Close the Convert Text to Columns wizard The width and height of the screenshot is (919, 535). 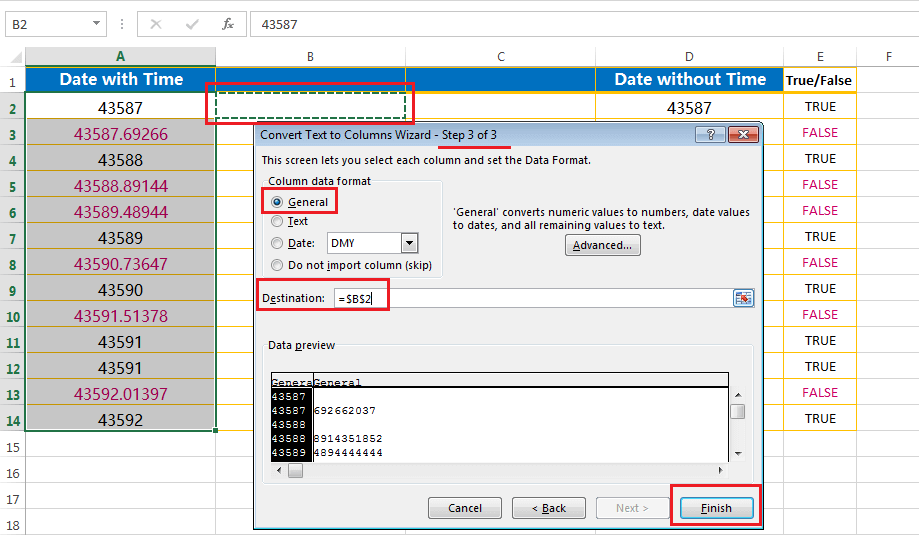click(743, 135)
